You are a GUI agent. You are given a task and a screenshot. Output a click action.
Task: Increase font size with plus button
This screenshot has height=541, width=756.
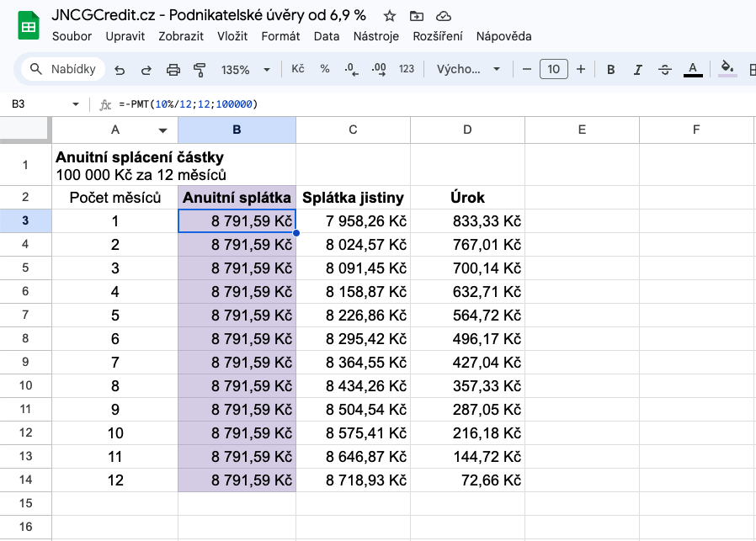[581, 69]
